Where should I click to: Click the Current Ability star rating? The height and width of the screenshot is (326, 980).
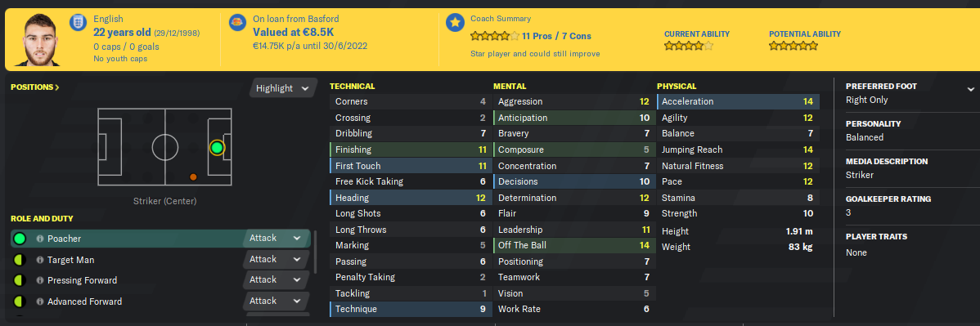coord(688,46)
